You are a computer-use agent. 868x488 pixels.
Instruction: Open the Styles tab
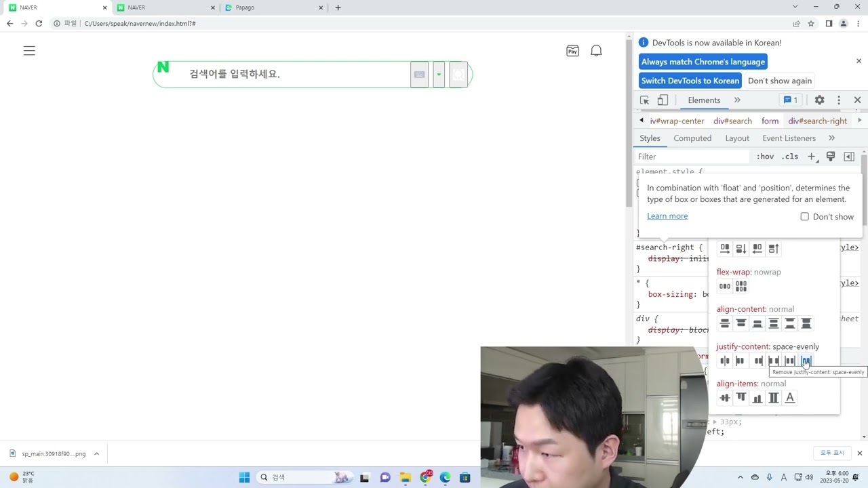pyautogui.click(x=650, y=138)
